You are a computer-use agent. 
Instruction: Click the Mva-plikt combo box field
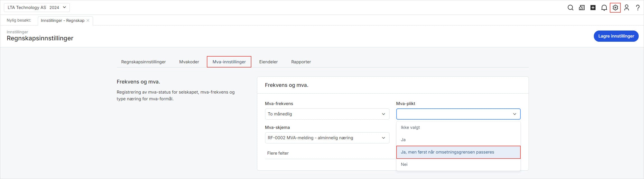coord(458,114)
